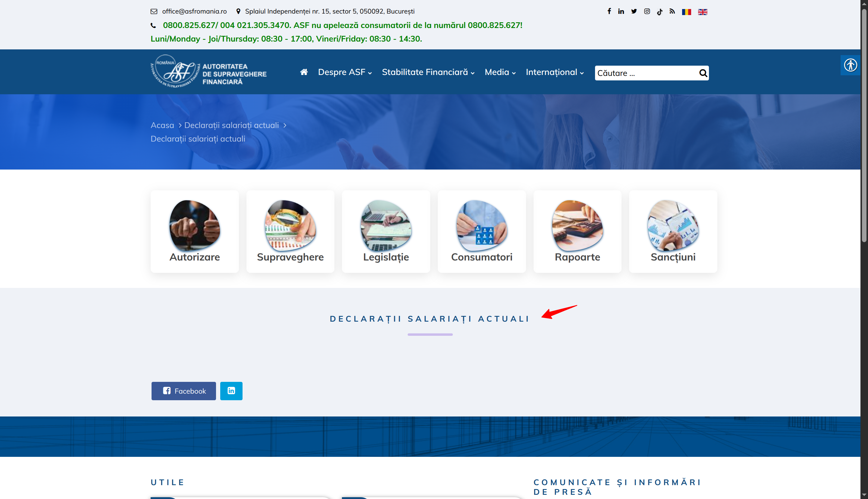Image resolution: width=868 pixels, height=499 pixels.
Task: Click the Acasa breadcrumb link
Action: [x=162, y=125]
